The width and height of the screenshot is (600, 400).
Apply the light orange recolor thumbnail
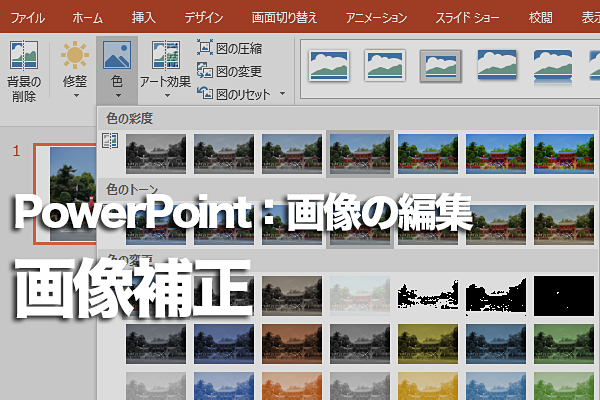[x=292, y=386]
